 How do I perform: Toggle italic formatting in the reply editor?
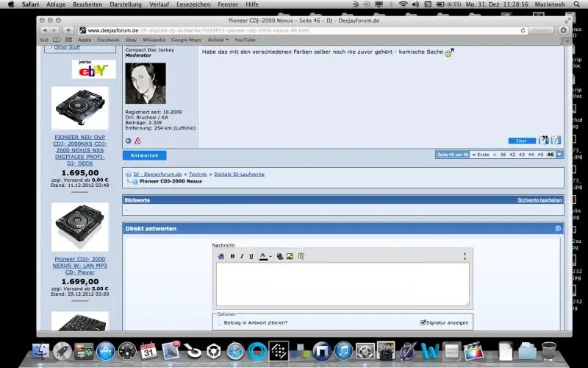(242, 256)
